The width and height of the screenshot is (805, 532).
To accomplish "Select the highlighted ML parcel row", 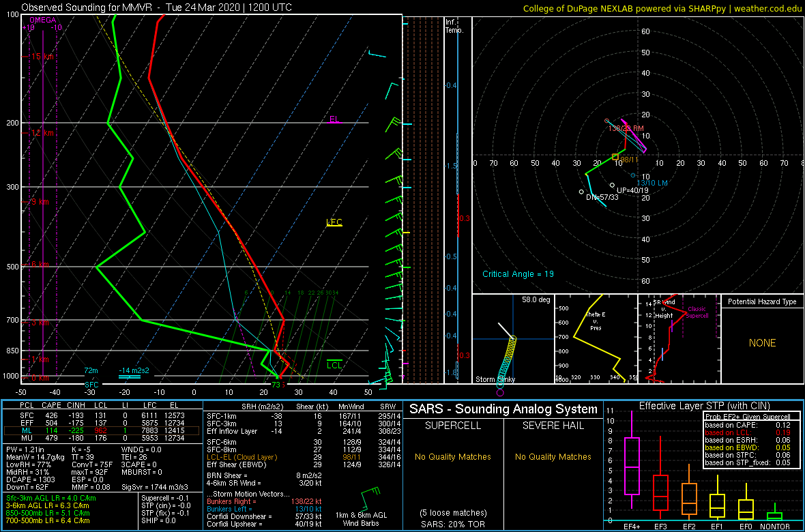I will pos(102,431).
